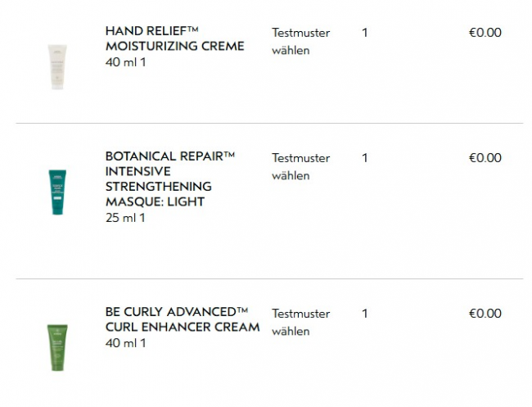
Task: Click Testmuster wählen for Hand Relief
Action: click(x=300, y=42)
